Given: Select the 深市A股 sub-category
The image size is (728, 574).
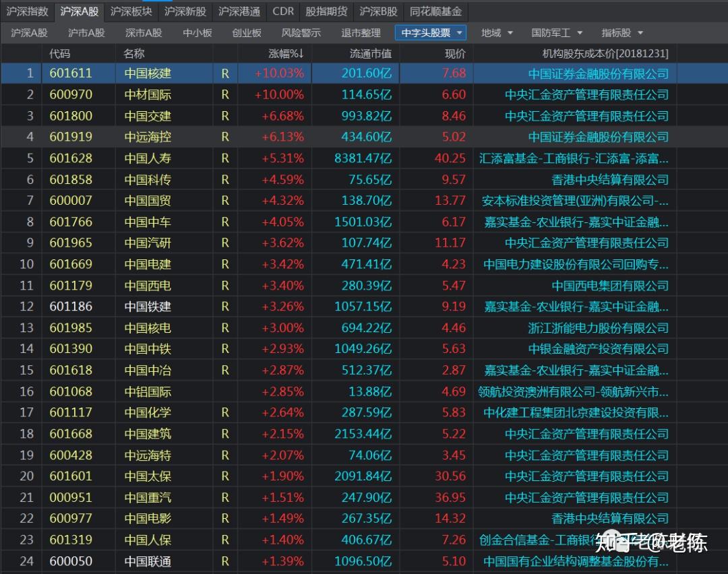Looking at the screenshot, I should (x=144, y=33).
